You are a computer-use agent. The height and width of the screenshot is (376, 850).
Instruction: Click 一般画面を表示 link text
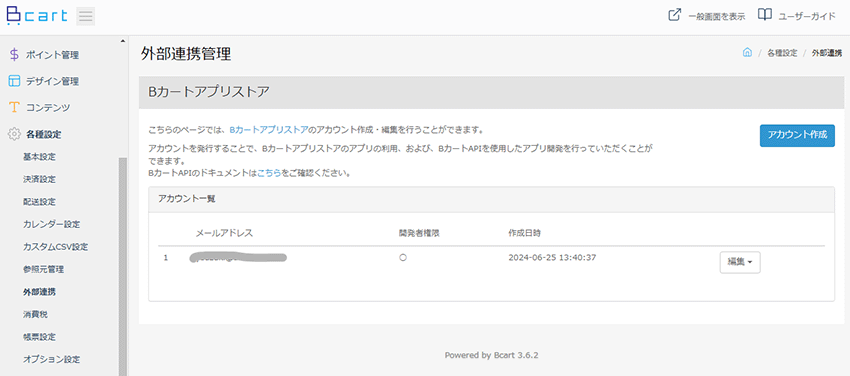716,16
